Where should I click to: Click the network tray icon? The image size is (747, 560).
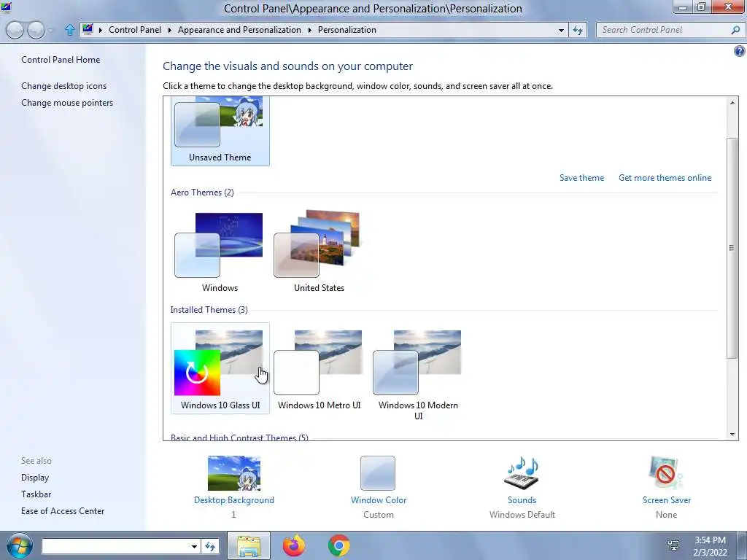coord(673,545)
